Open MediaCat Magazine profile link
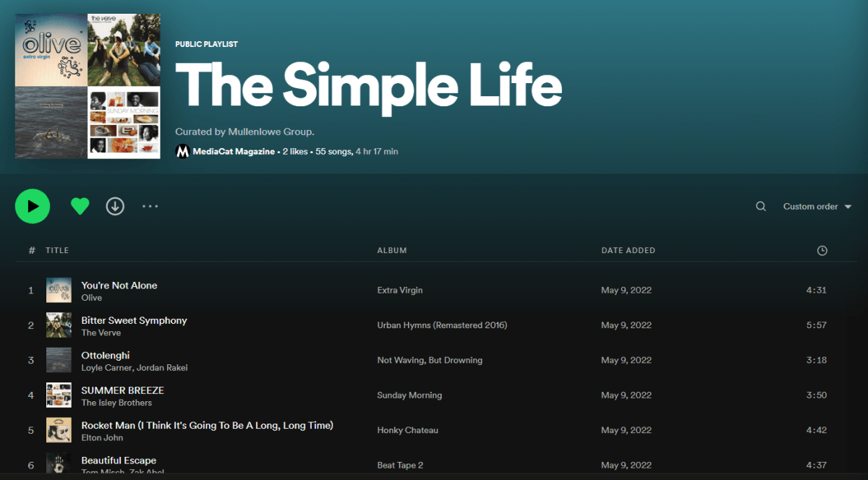Viewport: 868px width, 480px height. coord(234,152)
